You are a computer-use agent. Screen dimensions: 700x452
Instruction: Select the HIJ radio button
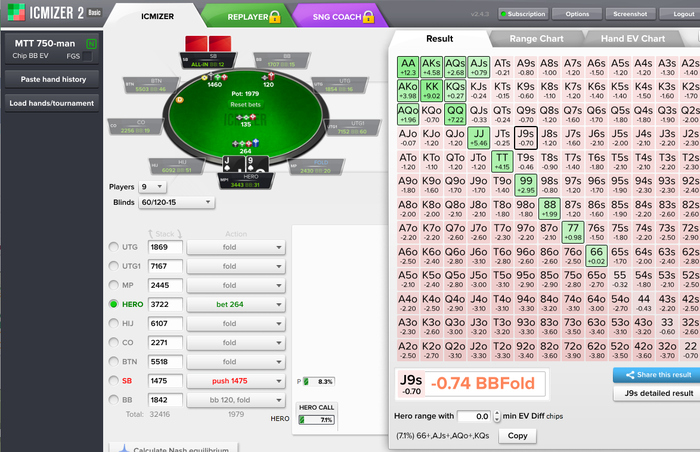click(113, 323)
